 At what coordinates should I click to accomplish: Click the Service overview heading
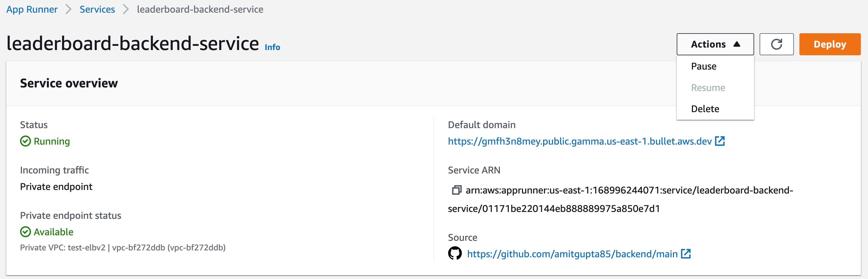(x=69, y=83)
